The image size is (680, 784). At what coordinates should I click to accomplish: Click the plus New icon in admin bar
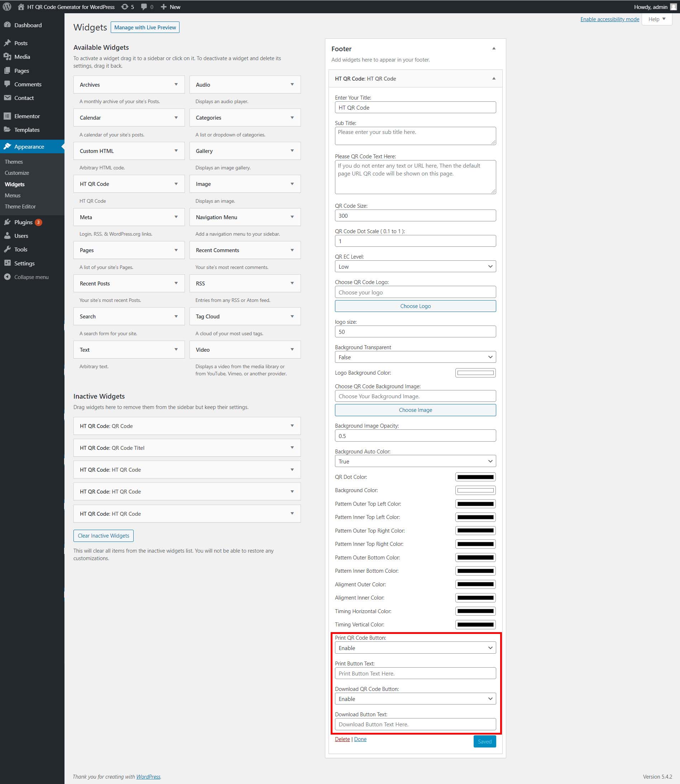[x=163, y=7]
